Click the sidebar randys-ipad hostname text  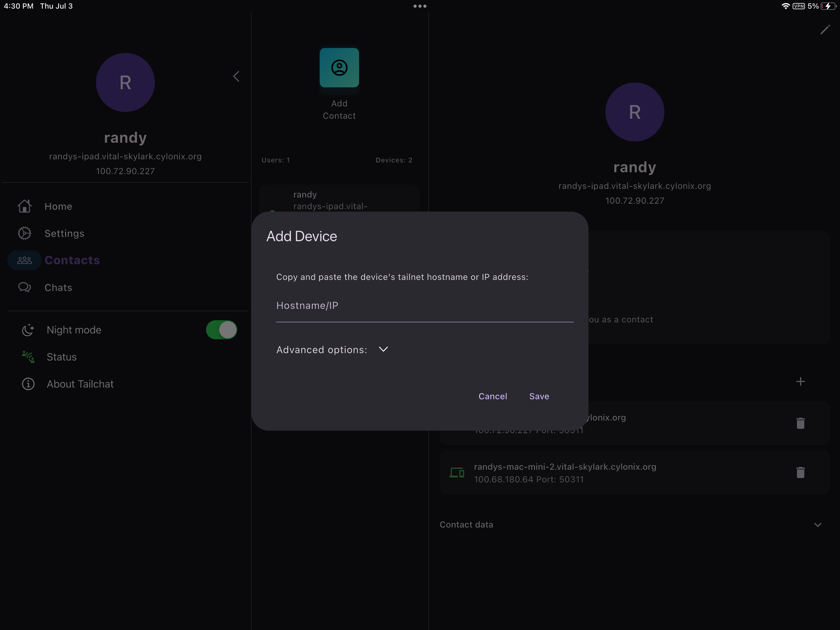point(125,157)
